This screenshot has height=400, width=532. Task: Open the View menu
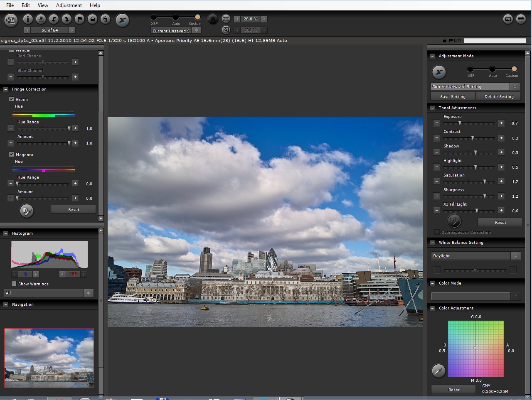[43, 5]
